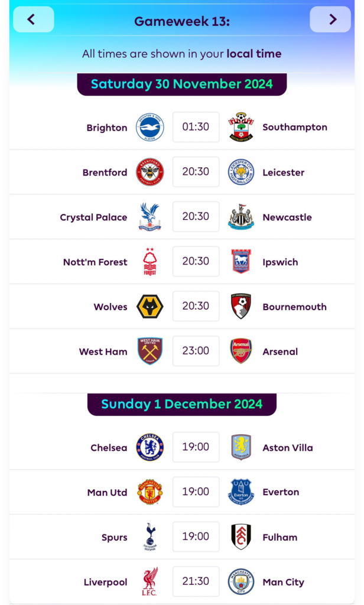The height and width of the screenshot is (605, 364).
Task: Click the Sunday 1 December 2024 header
Action: click(182, 404)
